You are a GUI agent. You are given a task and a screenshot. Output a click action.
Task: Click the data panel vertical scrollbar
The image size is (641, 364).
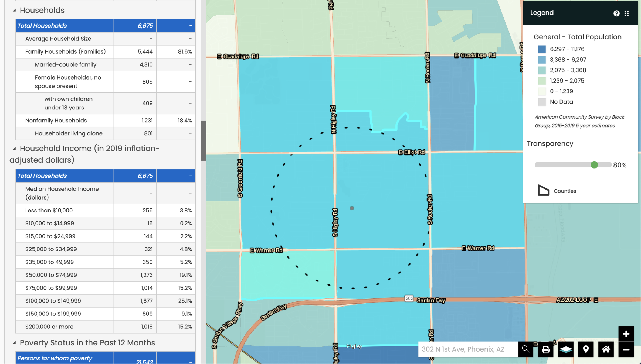(x=203, y=140)
